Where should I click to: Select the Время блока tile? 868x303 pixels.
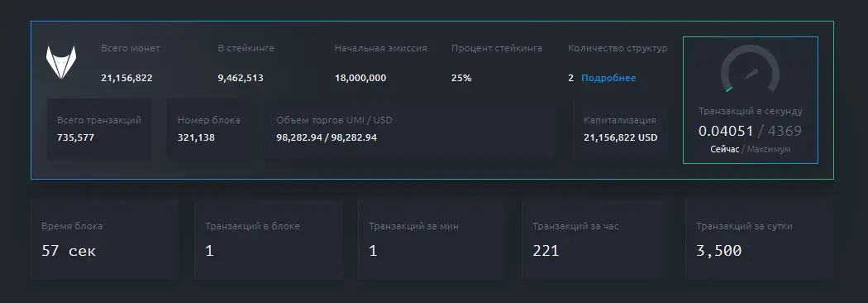[105, 240]
